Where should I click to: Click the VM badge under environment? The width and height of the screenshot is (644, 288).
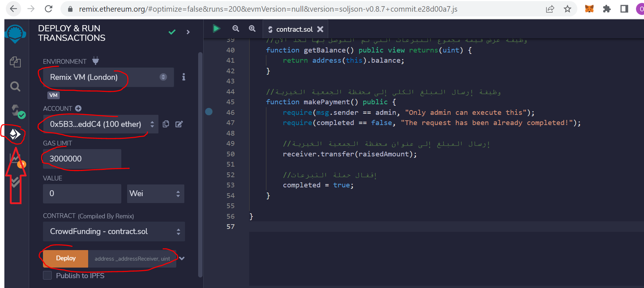[x=54, y=95]
